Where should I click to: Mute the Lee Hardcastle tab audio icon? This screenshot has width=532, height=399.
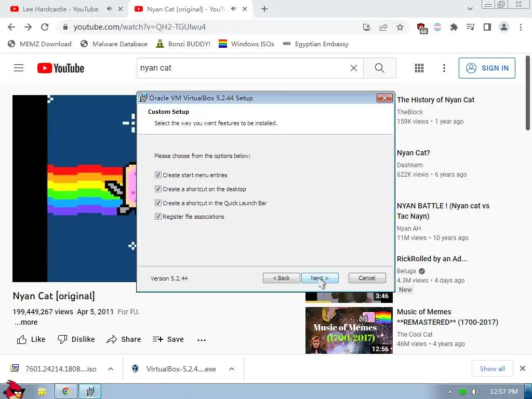coord(109,9)
